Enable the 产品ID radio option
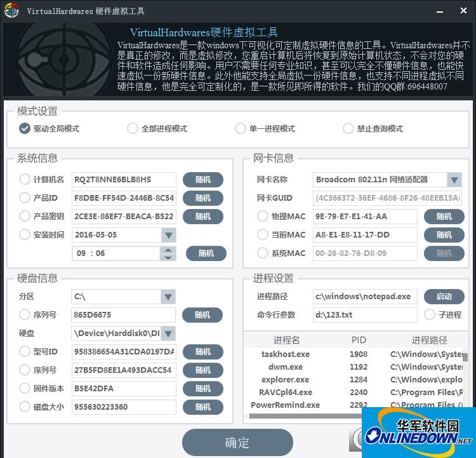This screenshot has height=458, width=476. click(x=25, y=198)
